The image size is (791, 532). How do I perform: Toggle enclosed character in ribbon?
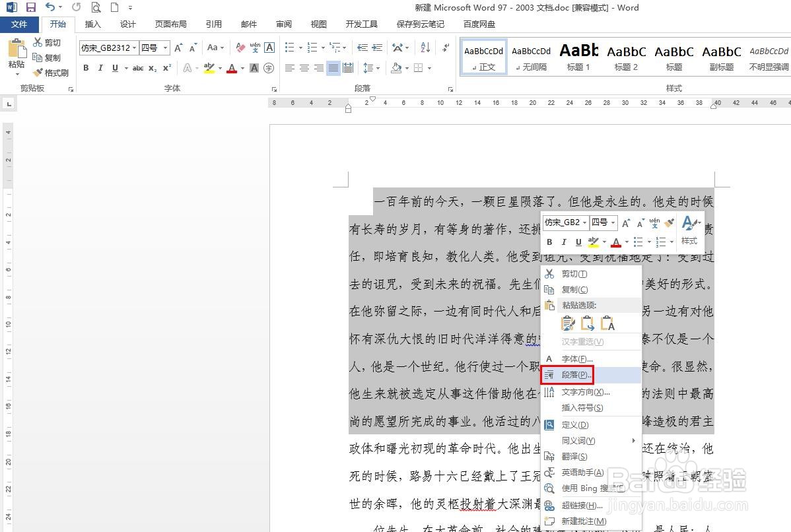tap(269, 68)
